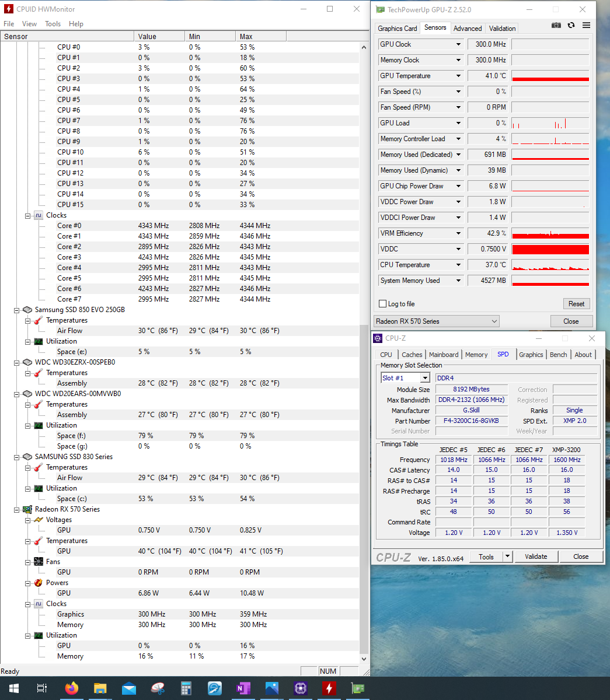610x700 pixels.
Task: Click the GPU-Z refresh arrows icon
Action: tap(571, 26)
